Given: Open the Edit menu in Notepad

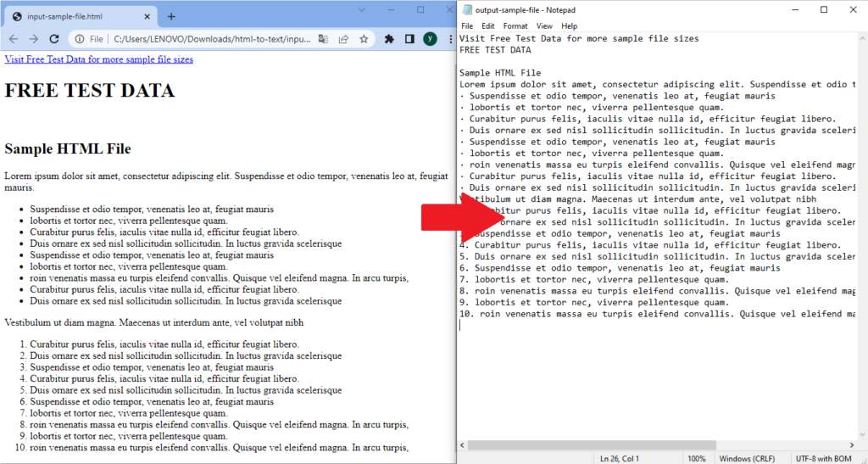Looking at the screenshot, I should click(x=488, y=26).
